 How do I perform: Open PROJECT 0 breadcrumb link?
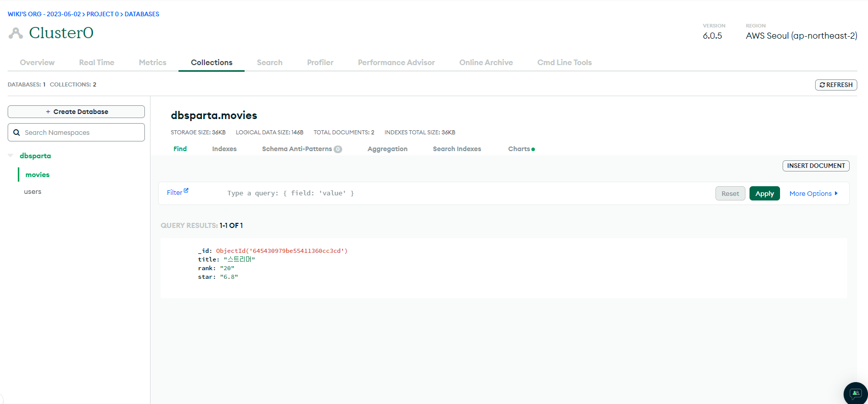pos(102,14)
